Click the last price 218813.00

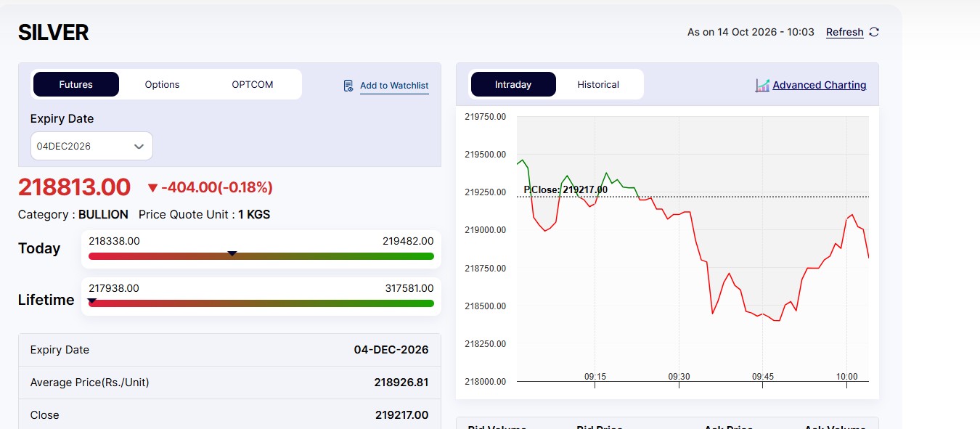point(74,187)
